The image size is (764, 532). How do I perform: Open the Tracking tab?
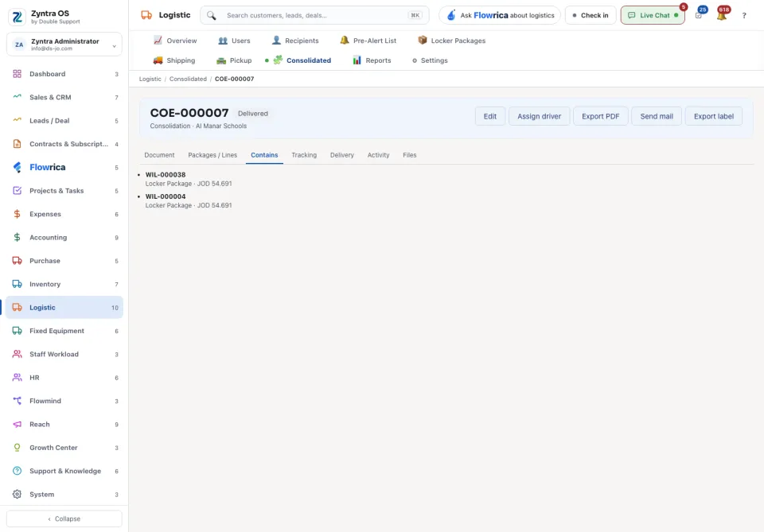[304, 155]
